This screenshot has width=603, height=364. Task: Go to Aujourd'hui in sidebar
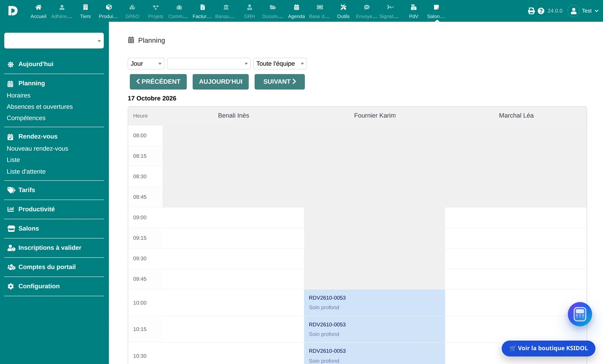(x=36, y=64)
